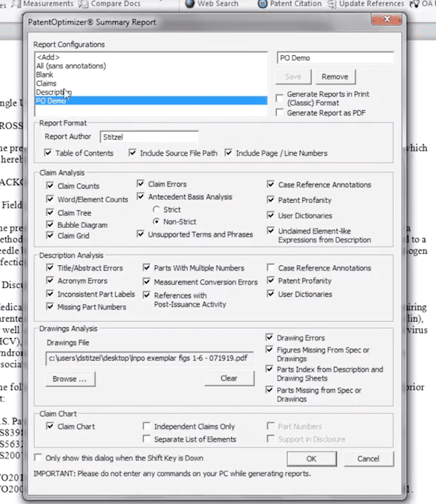
Task: Toggle the Claim Chart checkbox
Action: 50,426
